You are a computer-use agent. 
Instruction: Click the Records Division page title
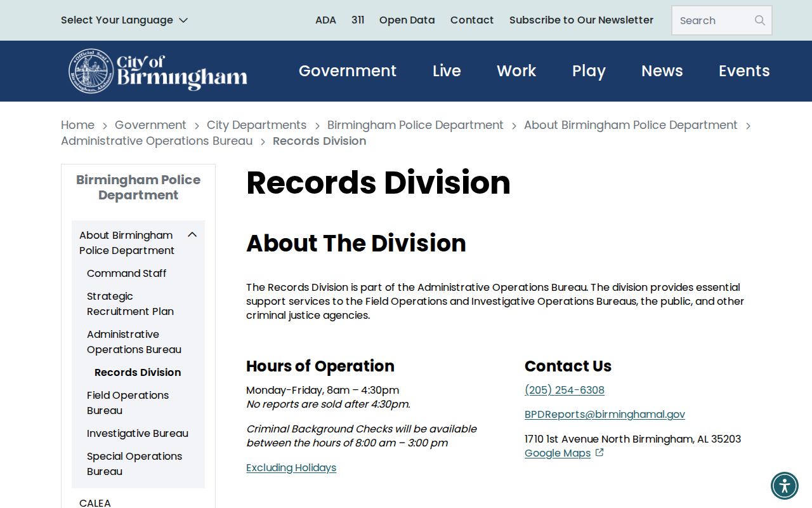pos(378,183)
